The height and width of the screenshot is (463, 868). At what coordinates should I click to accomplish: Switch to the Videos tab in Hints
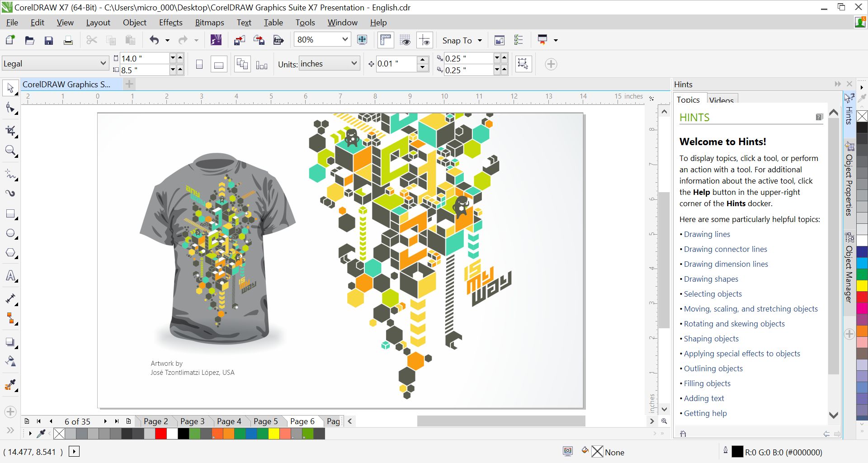click(721, 100)
